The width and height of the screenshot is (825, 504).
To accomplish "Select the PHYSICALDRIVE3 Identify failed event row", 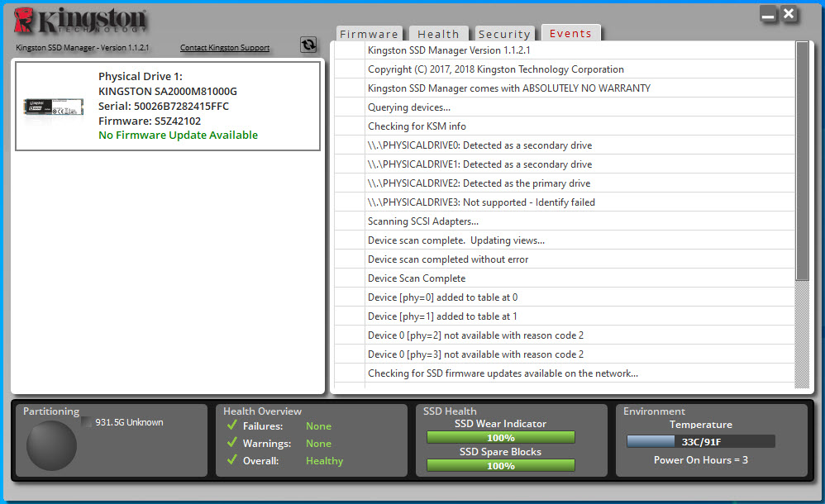I will 565,202.
